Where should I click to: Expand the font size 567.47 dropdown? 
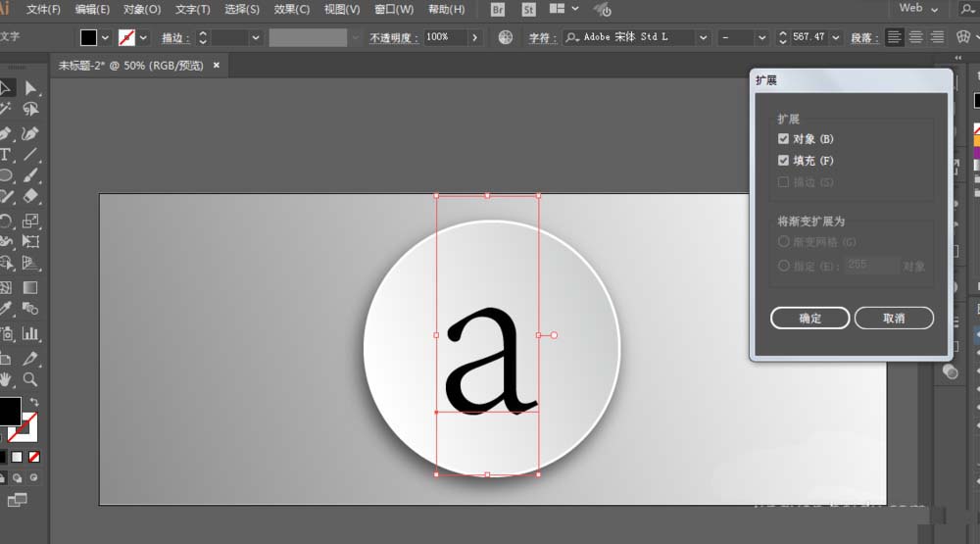[x=836, y=37]
